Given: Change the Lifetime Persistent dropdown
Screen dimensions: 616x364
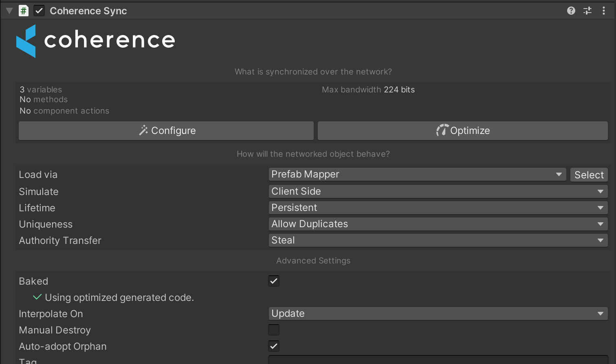Looking at the screenshot, I should coord(438,208).
